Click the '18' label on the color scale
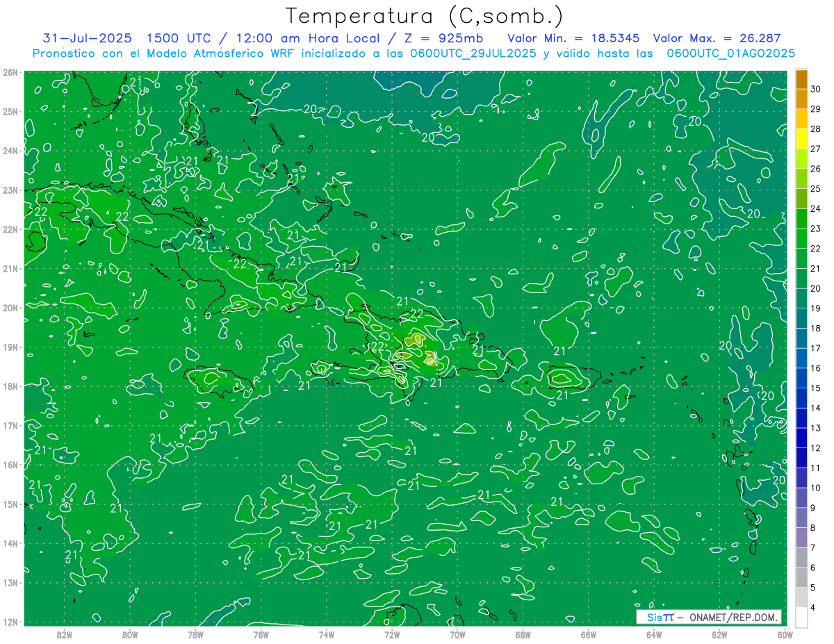834x644 pixels. 816,328
